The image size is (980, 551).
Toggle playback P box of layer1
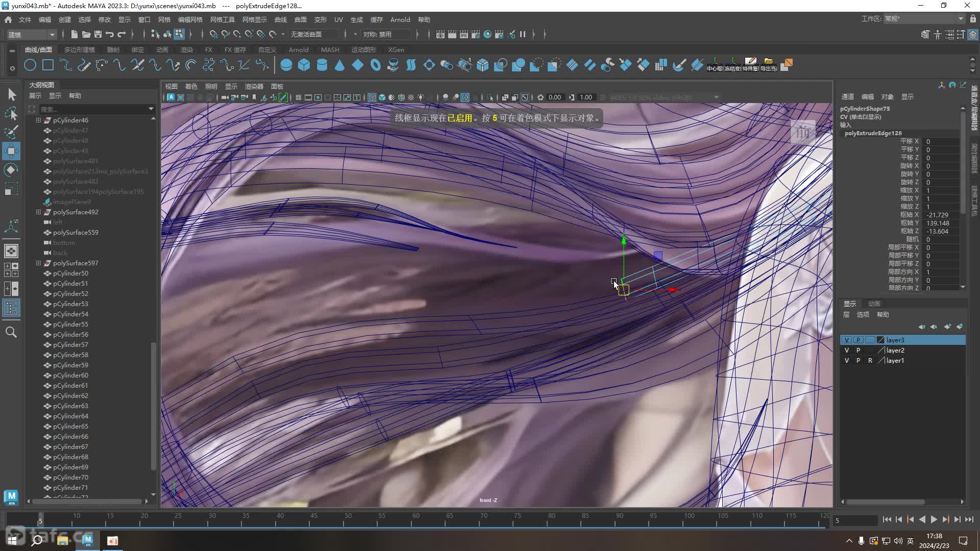point(859,360)
